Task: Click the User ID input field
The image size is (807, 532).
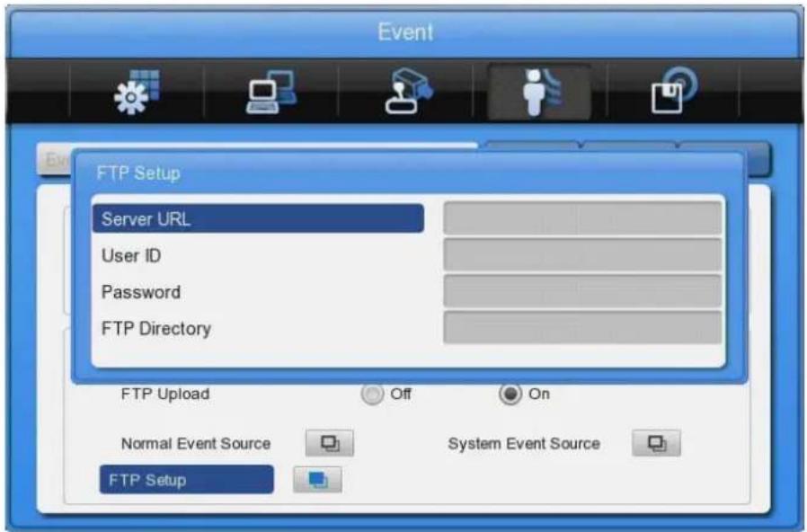Action: click(x=582, y=254)
